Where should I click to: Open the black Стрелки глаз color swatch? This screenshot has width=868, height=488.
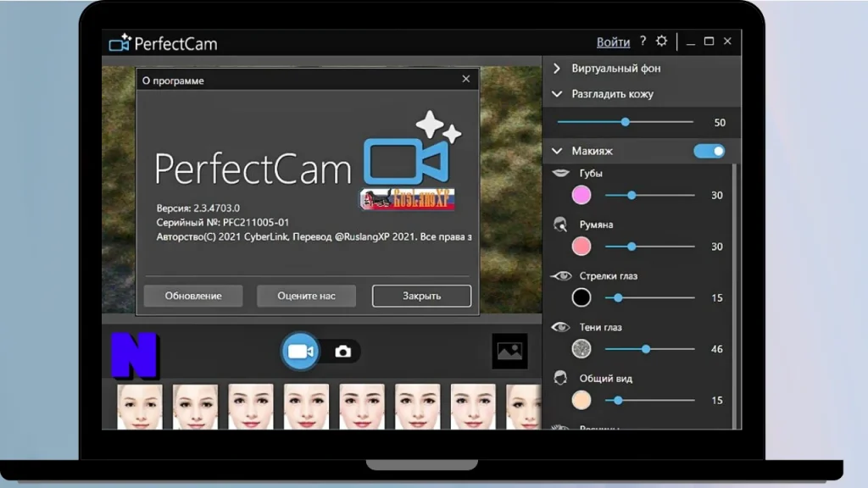pyautogui.click(x=581, y=297)
